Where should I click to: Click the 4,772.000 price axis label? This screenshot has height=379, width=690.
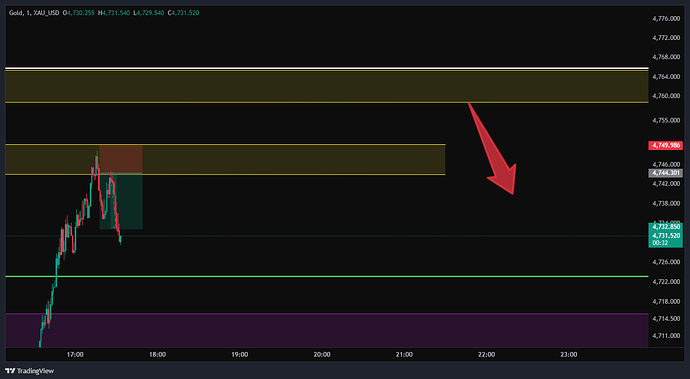tap(666, 38)
